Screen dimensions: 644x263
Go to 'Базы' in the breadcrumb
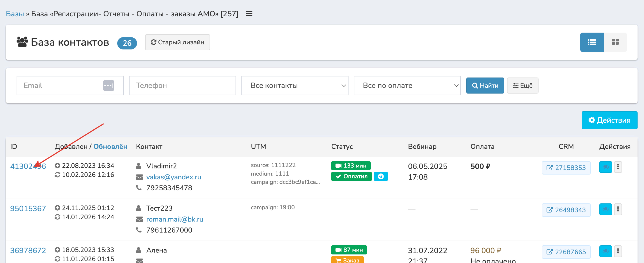tap(15, 14)
